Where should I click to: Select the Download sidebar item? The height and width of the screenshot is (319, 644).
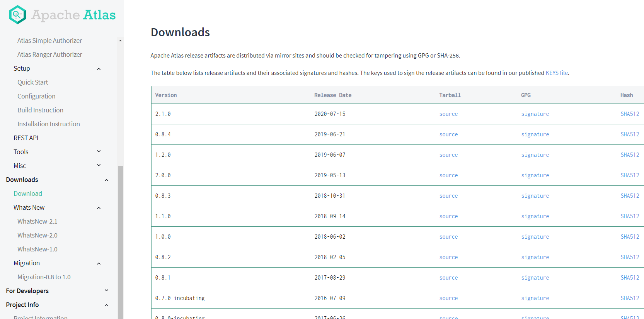tap(28, 193)
